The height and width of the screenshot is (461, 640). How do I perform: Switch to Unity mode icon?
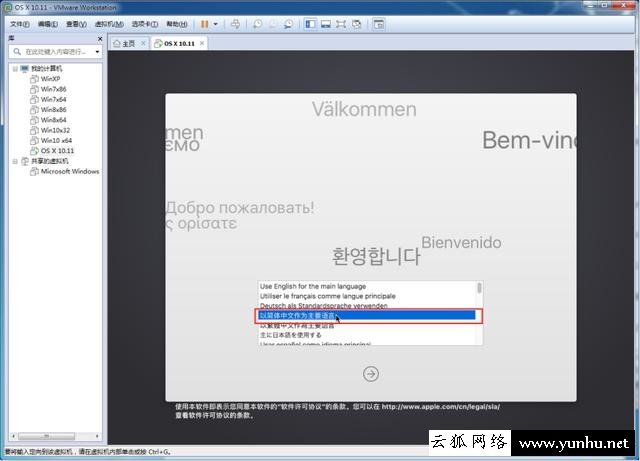point(356,24)
